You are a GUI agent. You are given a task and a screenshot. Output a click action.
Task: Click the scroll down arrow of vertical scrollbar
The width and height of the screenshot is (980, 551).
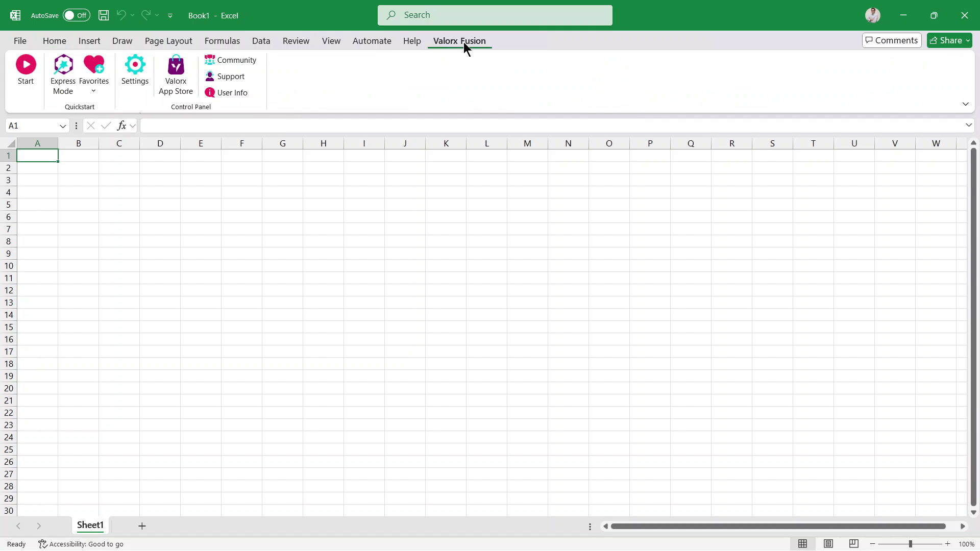tap(973, 512)
